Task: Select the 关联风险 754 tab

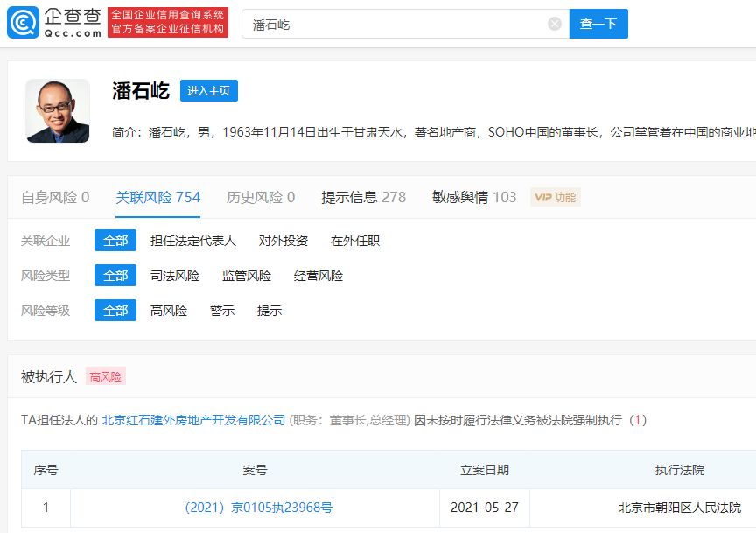Action: coord(157,197)
